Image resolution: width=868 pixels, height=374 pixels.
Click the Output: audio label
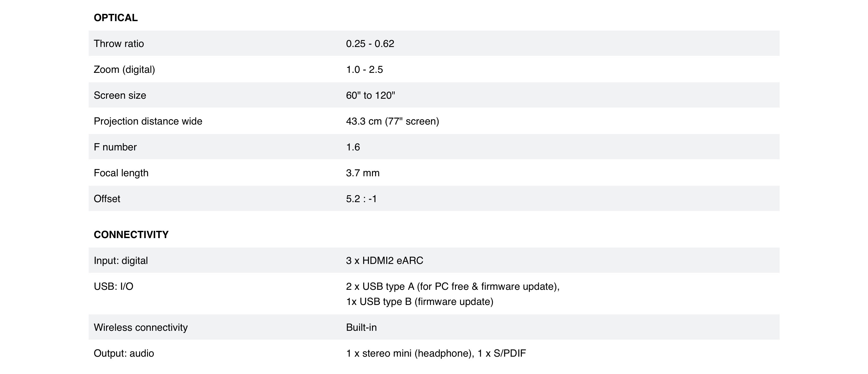pyautogui.click(x=124, y=354)
